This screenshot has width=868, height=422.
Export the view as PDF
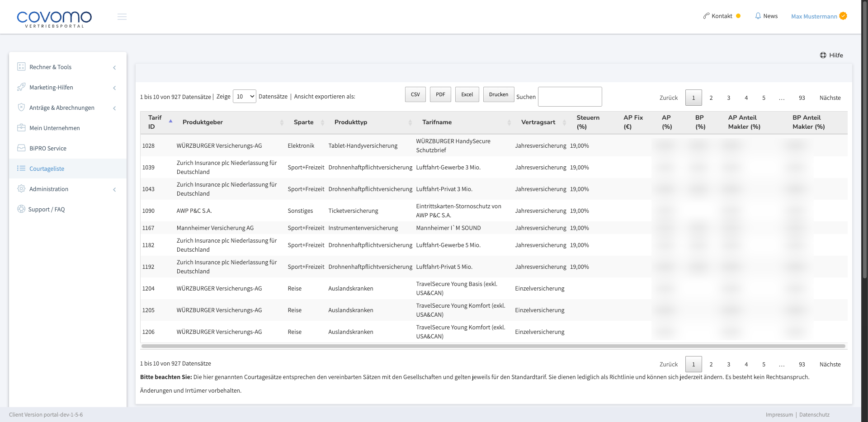pyautogui.click(x=440, y=94)
